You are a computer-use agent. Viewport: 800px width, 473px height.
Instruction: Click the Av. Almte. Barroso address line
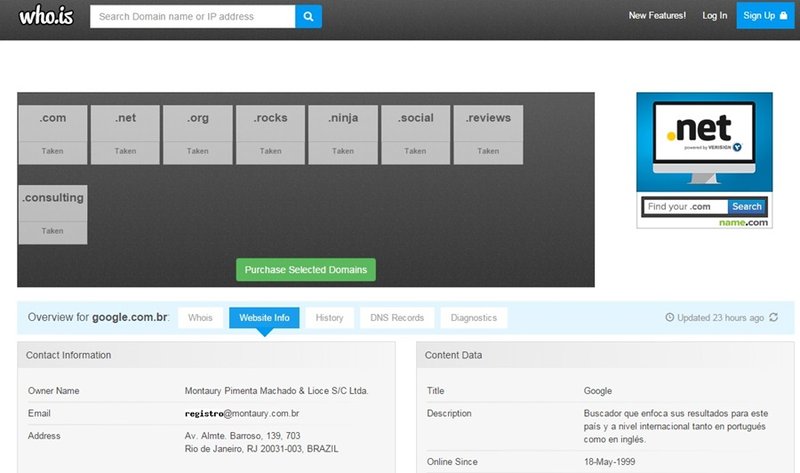pos(242,436)
